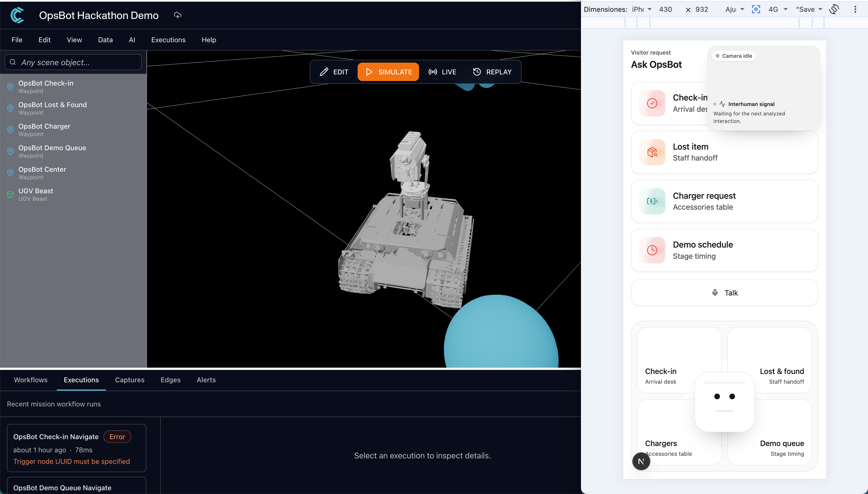868x494 pixels.
Task: Click the Demo schedule clock icon
Action: [x=652, y=250]
